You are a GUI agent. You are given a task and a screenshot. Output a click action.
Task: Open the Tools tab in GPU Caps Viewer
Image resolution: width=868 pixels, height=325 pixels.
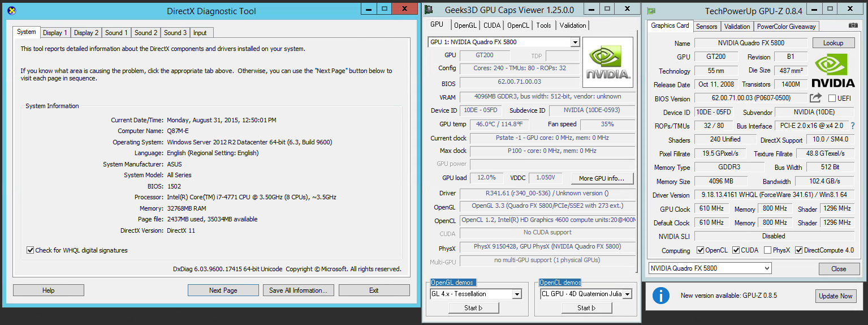(544, 25)
